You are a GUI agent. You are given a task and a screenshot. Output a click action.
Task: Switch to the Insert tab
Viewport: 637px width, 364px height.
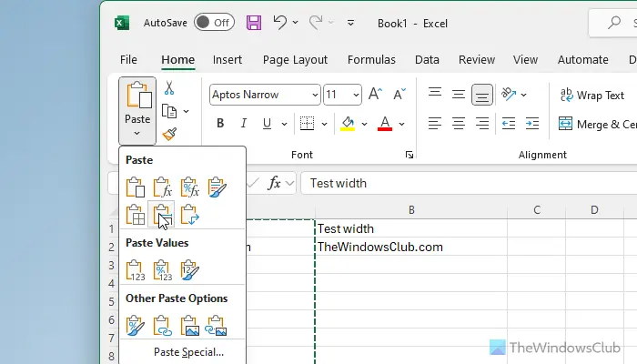click(x=227, y=60)
